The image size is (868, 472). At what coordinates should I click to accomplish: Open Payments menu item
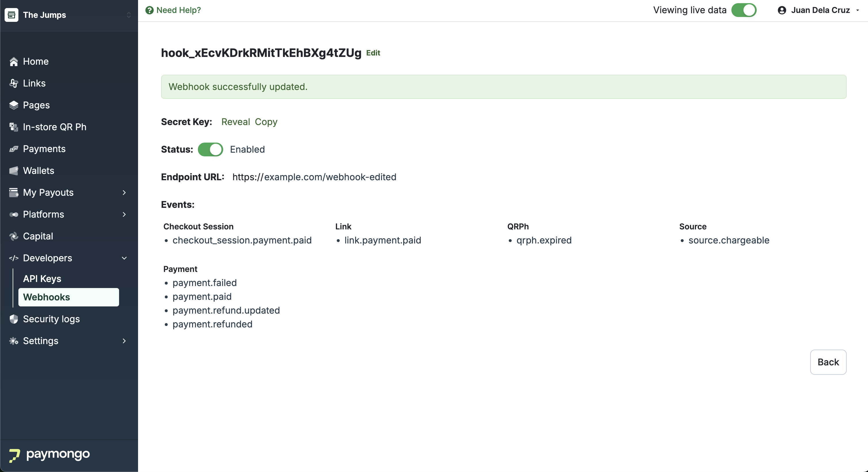44,149
